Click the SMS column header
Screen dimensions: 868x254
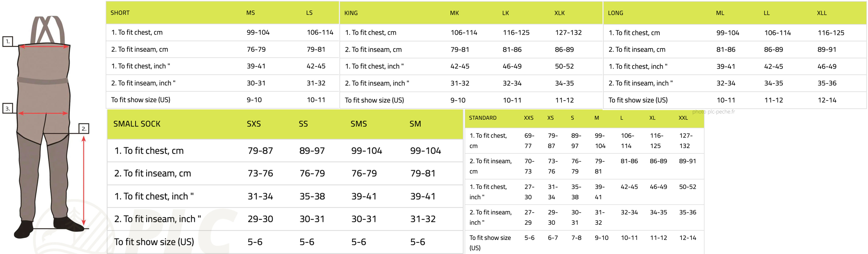[358, 124]
